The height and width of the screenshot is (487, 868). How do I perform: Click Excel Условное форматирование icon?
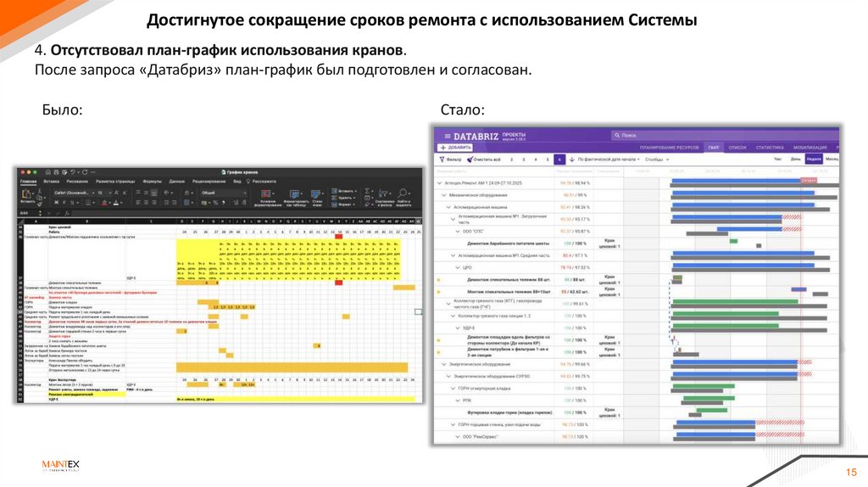[265, 193]
